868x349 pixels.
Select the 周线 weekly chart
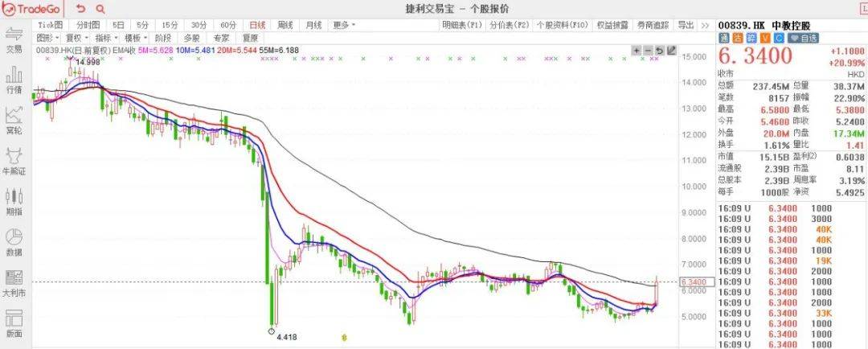[x=285, y=25]
